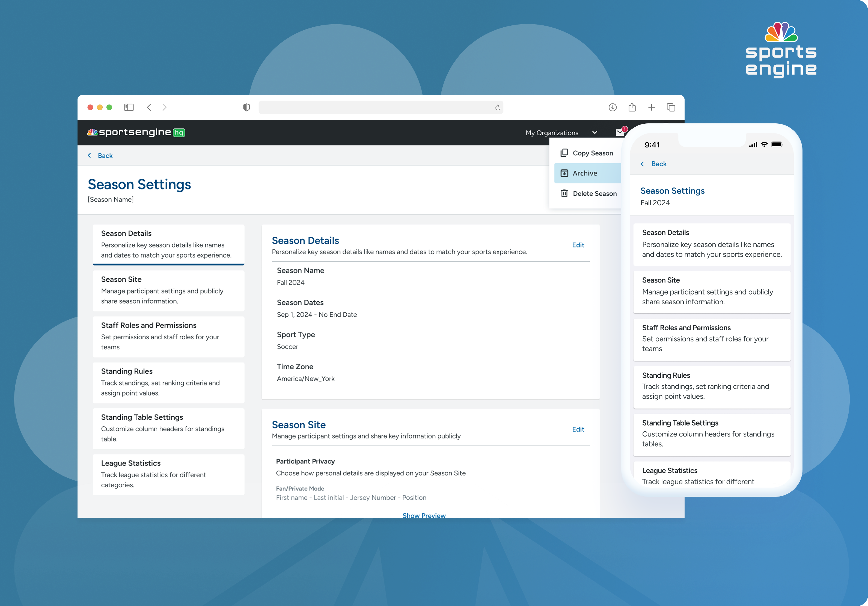Select Standing Rules in desktop sidebar

168,382
